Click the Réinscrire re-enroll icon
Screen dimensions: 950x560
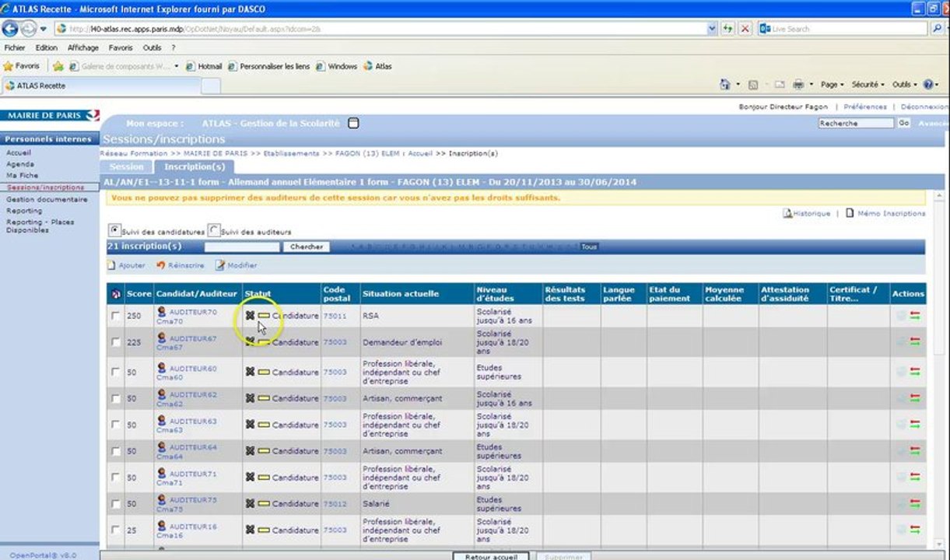160,265
